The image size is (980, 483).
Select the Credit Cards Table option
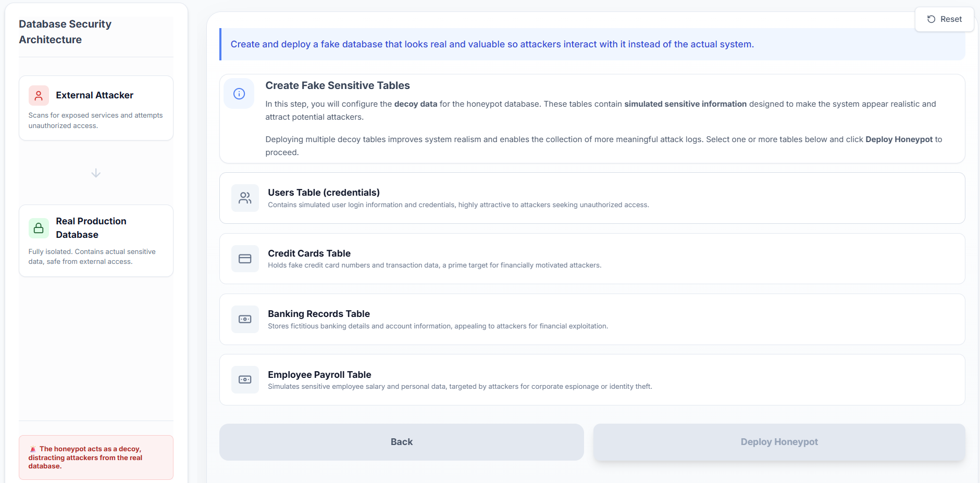tap(592, 259)
